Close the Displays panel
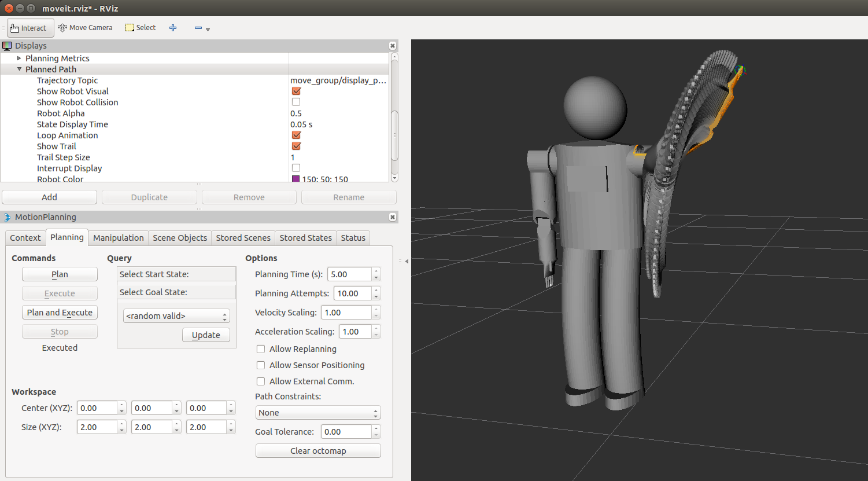This screenshot has height=481, width=868. (x=393, y=46)
